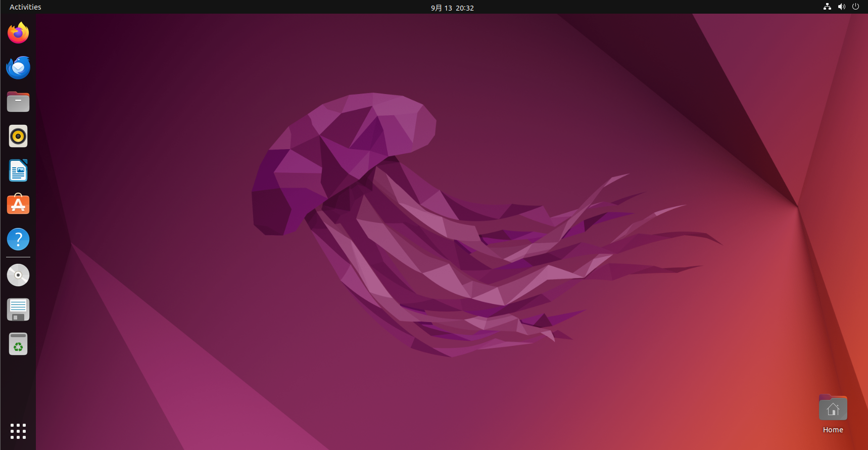
Task: Open Ubuntu Software store
Action: [x=18, y=205]
